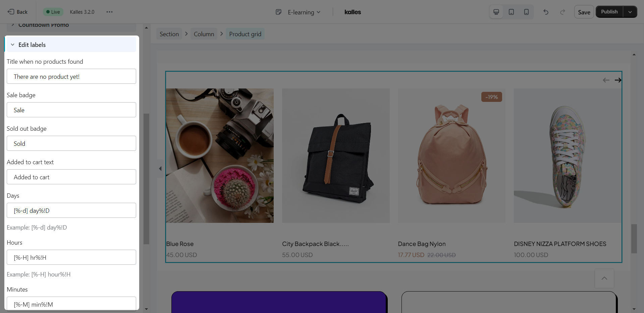Click the Example day%!D hint text
The height and width of the screenshot is (313, 644).
pos(37,228)
